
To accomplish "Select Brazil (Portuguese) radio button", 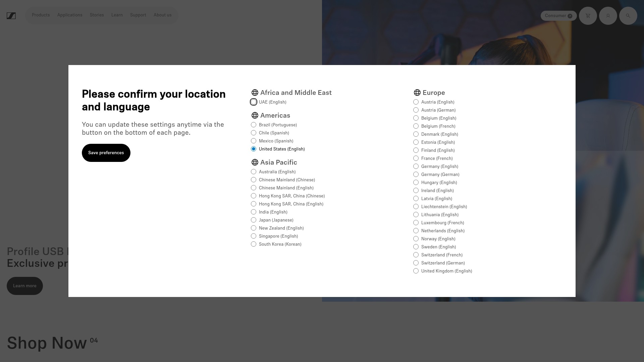I will (x=254, y=125).
